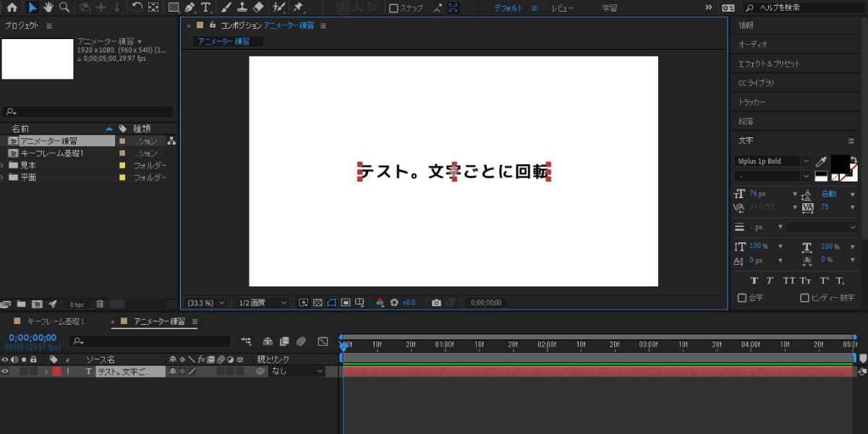Image resolution: width=868 pixels, height=434 pixels.
Task: Open the graph editor icon
Action: [x=323, y=341]
